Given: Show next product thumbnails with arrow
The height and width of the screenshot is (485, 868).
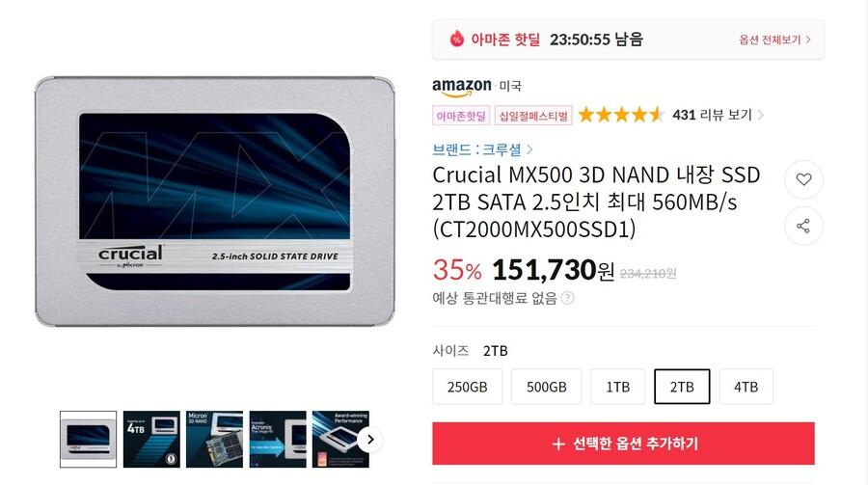Looking at the screenshot, I should 370,440.
